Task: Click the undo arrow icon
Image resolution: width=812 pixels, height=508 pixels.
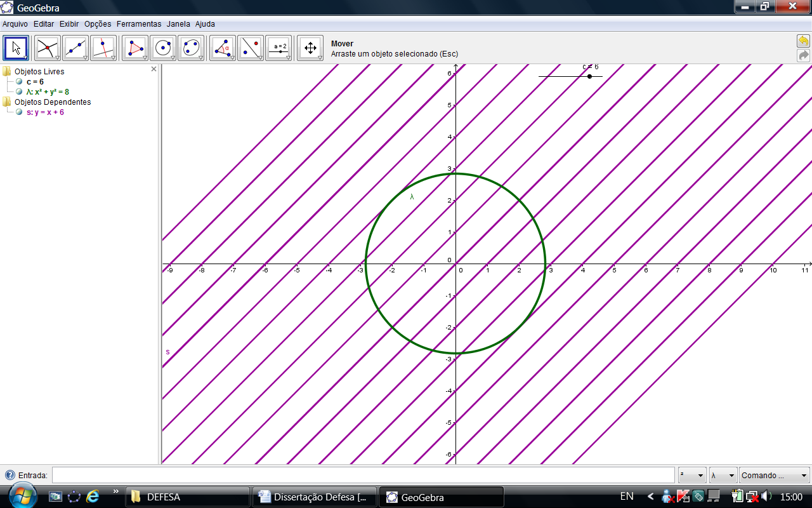Action: pos(803,41)
